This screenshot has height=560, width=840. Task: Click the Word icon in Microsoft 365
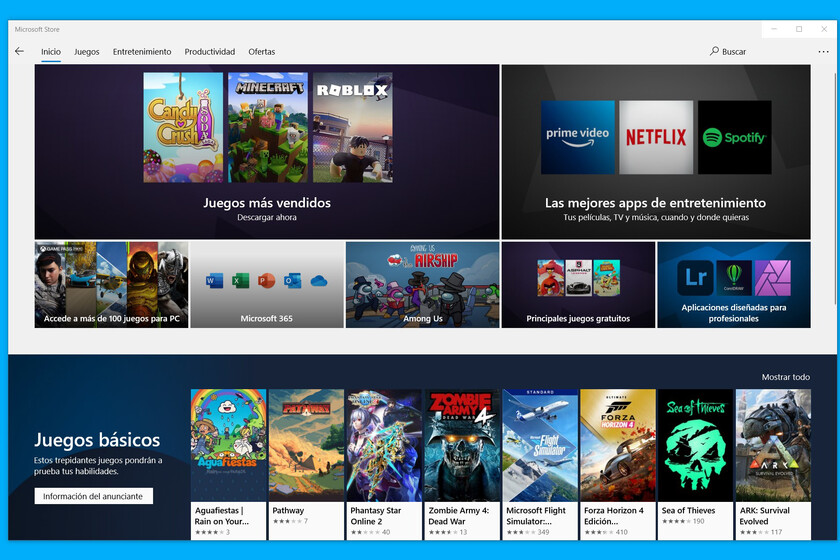click(x=214, y=280)
